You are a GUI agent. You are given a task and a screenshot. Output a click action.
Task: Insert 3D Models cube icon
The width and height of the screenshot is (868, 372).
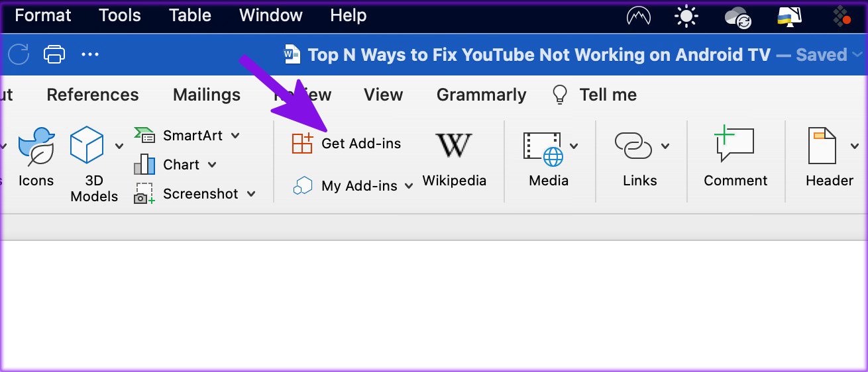[87, 145]
